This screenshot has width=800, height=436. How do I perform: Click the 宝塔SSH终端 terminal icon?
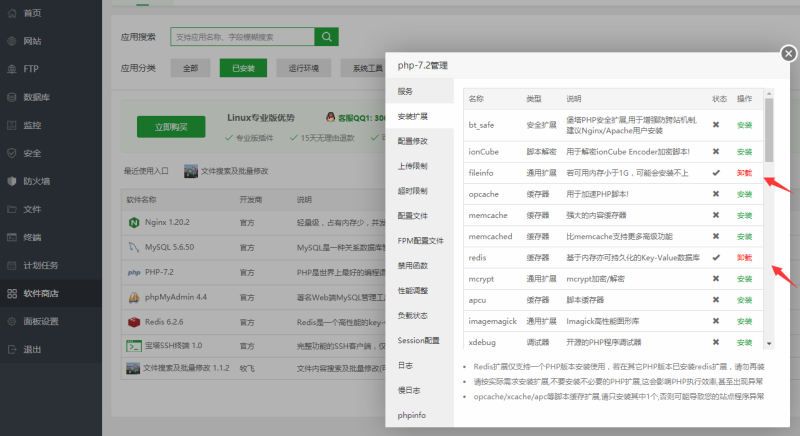pyautogui.click(x=134, y=346)
